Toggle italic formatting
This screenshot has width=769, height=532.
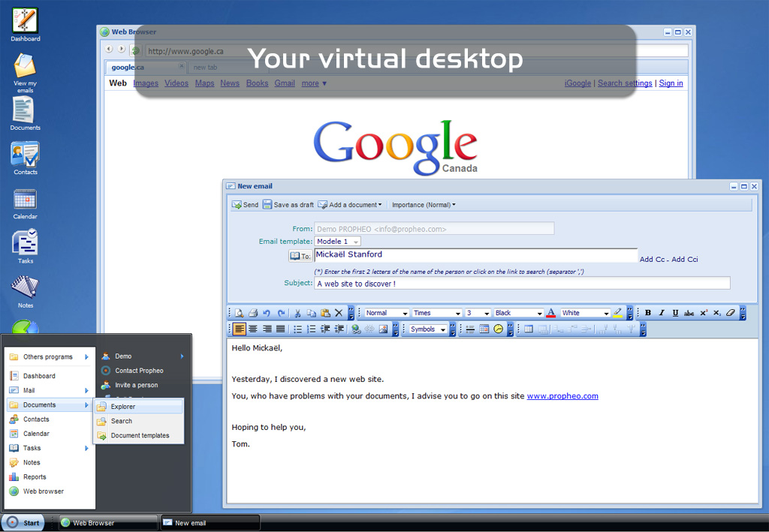click(662, 313)
